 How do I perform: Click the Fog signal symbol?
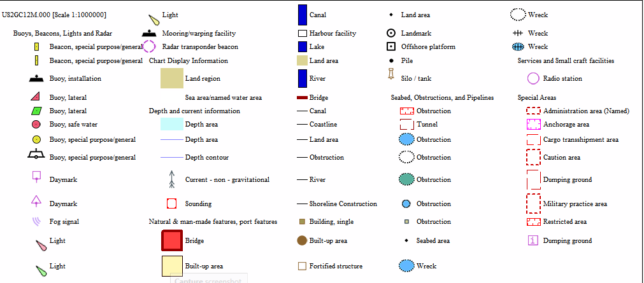click(x=36, y=222)
